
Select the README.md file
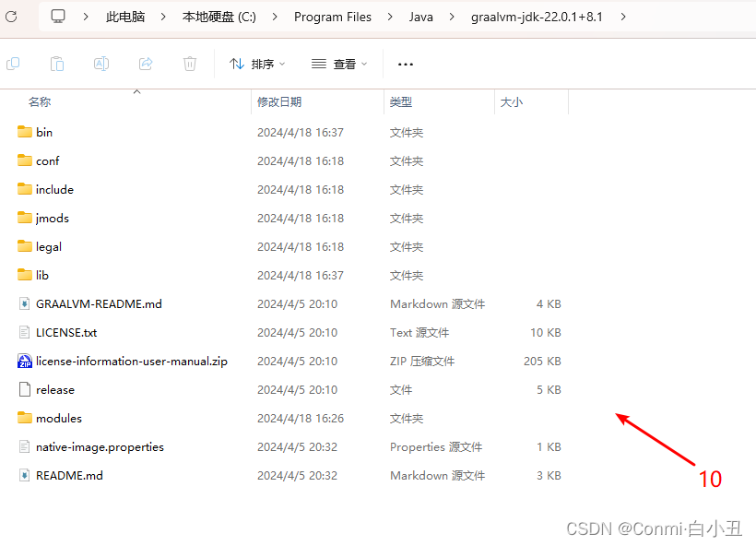(68, 475)
